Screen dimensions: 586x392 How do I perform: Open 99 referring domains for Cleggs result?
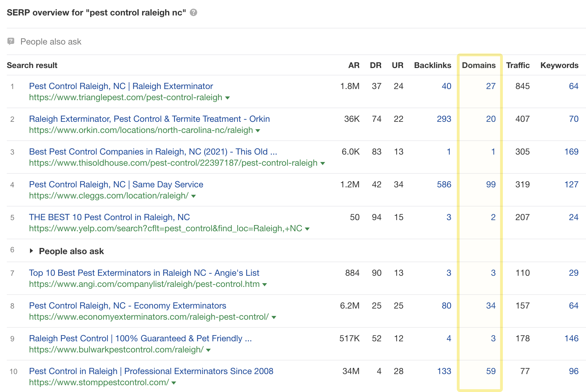point(490,185)
